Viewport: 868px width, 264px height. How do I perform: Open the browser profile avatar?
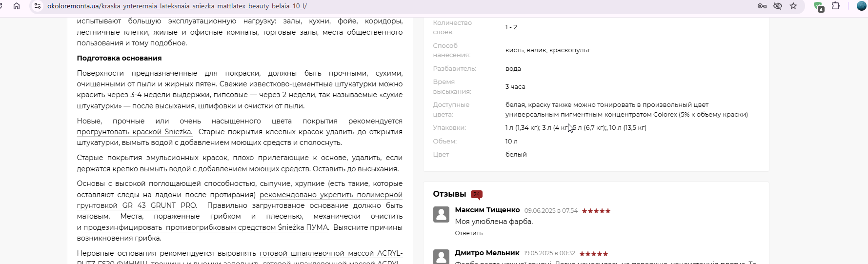click(x=861, y=6)
